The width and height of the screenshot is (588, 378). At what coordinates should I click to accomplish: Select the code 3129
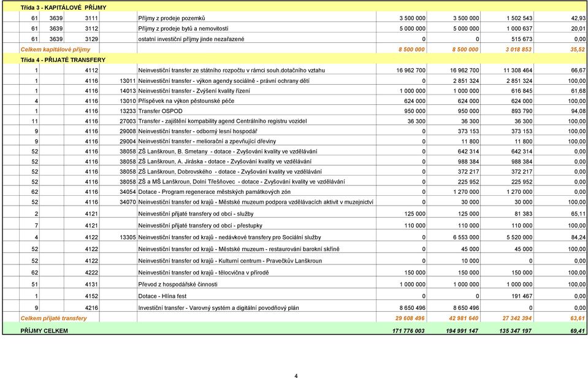point(91,39)
